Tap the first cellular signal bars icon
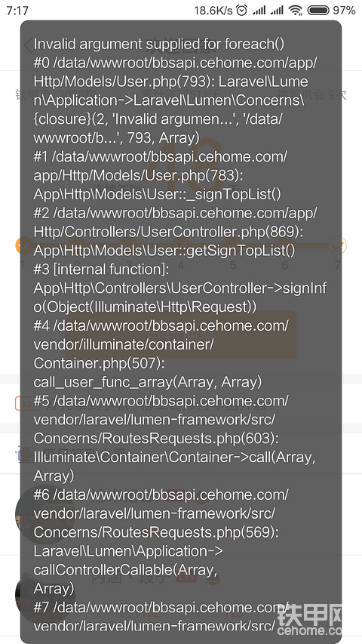362x644 pixels. pos(259,11)
